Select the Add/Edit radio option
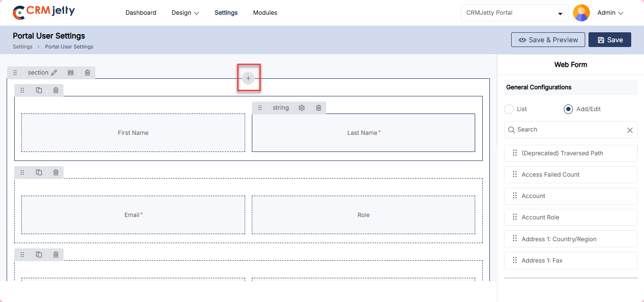 pos(568,109)
